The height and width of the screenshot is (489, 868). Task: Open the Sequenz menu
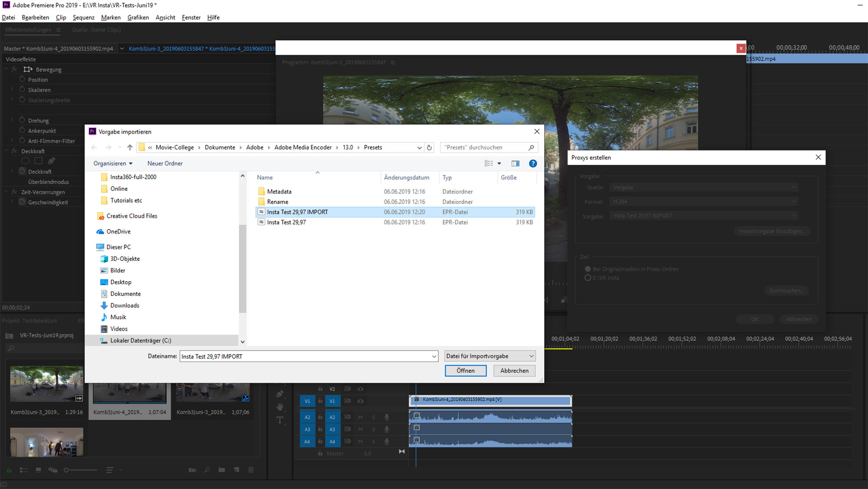point(83,17)
